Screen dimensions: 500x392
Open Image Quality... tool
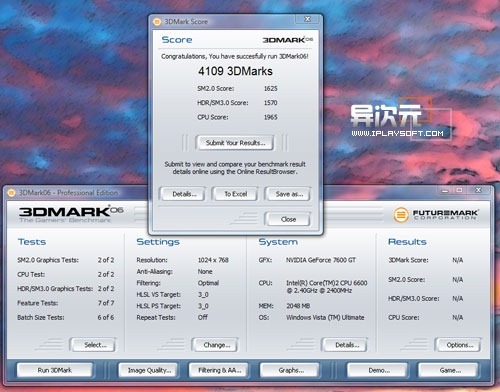149,370
